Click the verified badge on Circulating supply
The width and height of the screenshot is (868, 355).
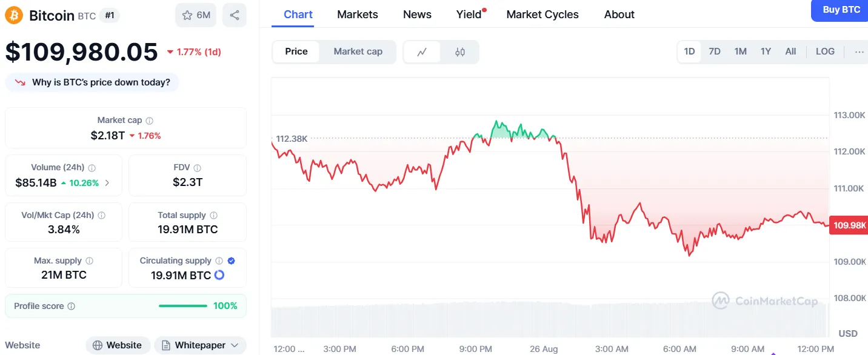point(230,260)
